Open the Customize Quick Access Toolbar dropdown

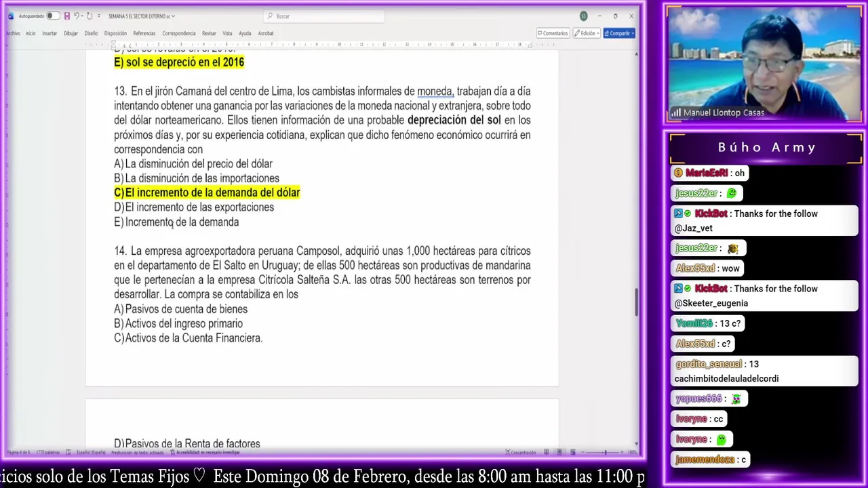click(99, 16)
